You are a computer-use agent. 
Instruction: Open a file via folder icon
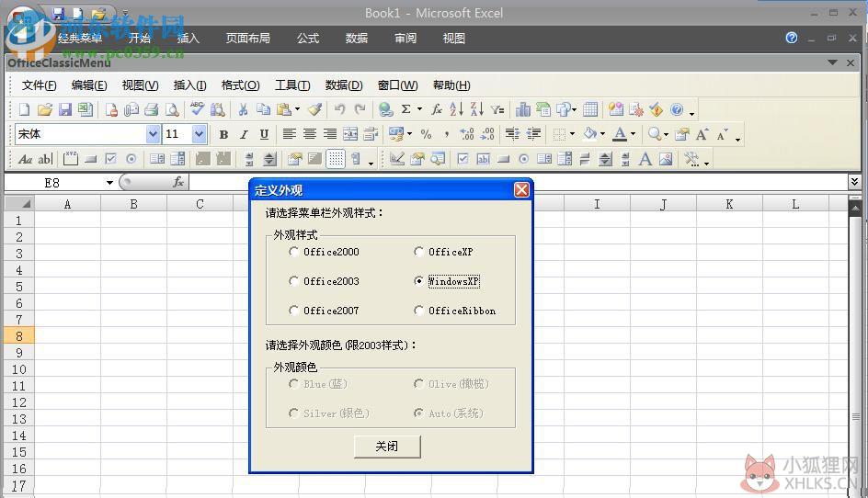point(45,109)
